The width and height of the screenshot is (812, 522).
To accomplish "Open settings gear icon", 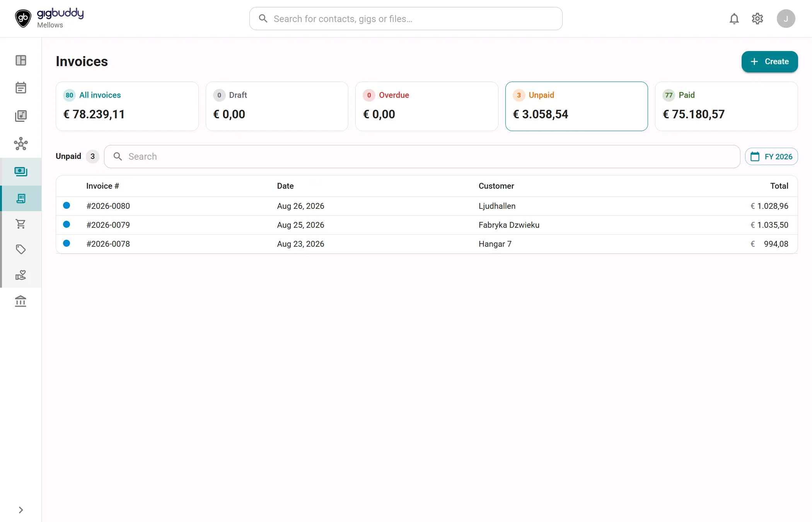I will [757, 19].
